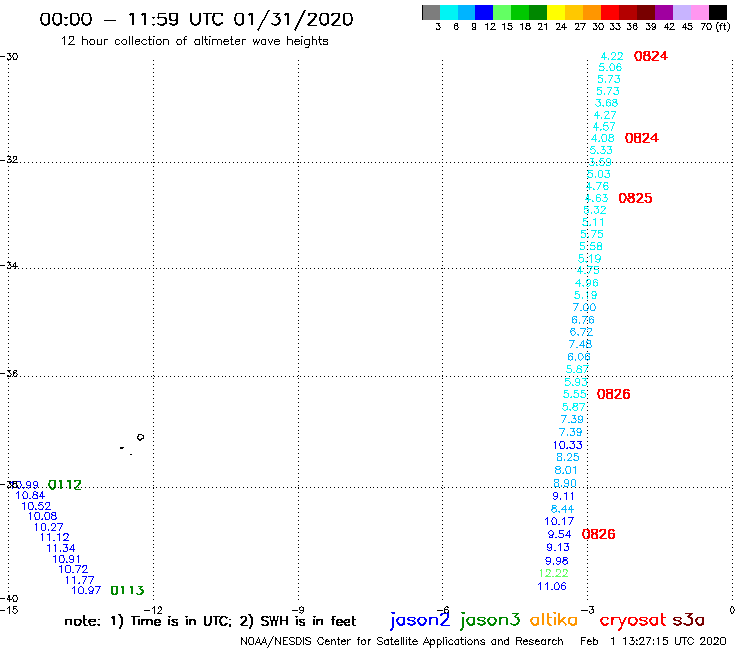
Task: Click the jason2 value 11.77
Action: (x=80, y=580)
